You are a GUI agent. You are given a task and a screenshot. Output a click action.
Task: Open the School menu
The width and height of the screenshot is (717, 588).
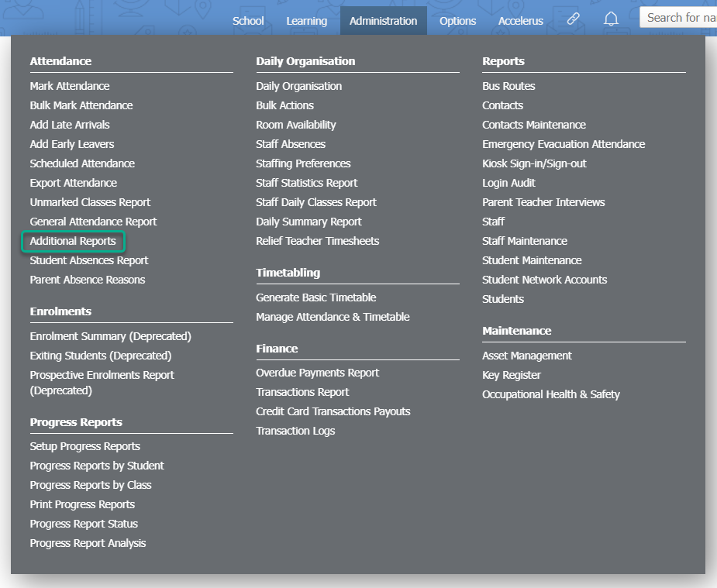248,21
